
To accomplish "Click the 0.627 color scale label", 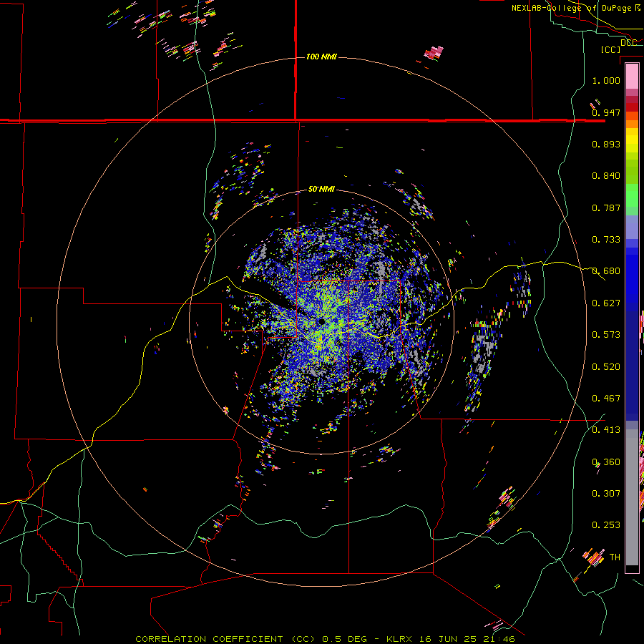I will [606, 303].
